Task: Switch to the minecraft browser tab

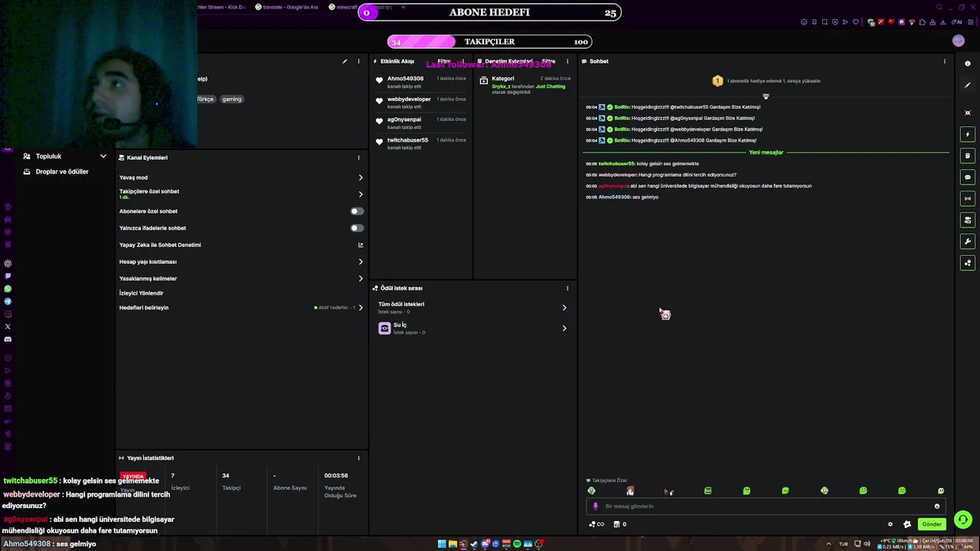Action: 360,7
